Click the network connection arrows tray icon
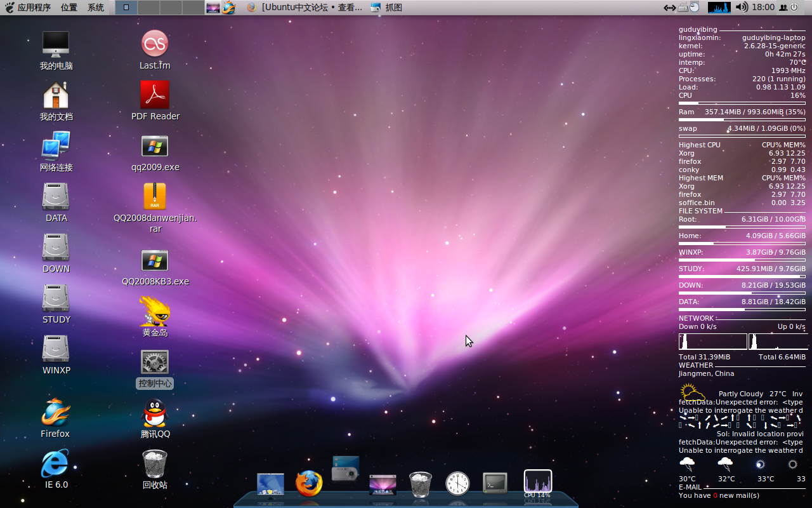 (x=670, y=8)
